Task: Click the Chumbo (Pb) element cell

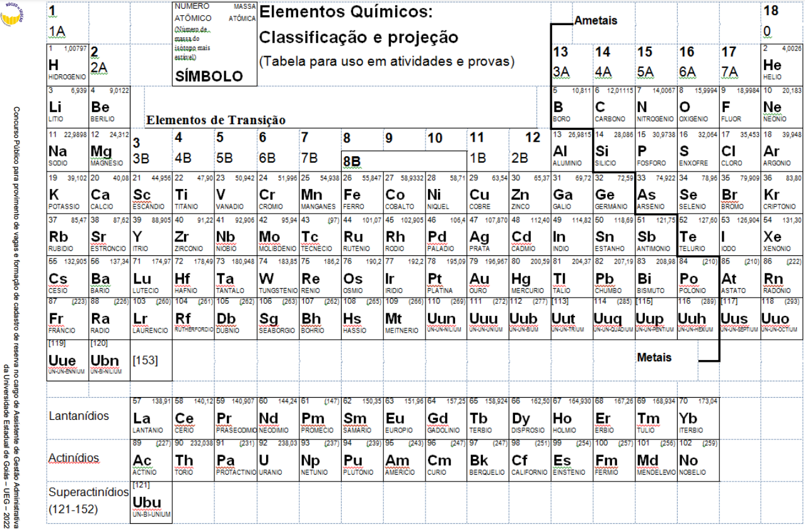Action: point(614,276)
